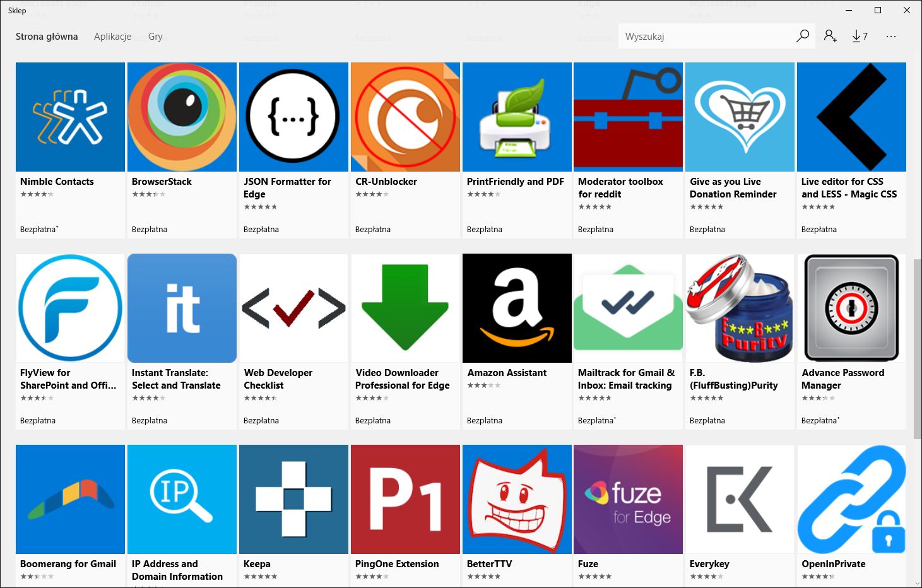This screenshot has width=922, height=588.
Task: Click the CR-Unblocker title text
Action: [386, 181]
